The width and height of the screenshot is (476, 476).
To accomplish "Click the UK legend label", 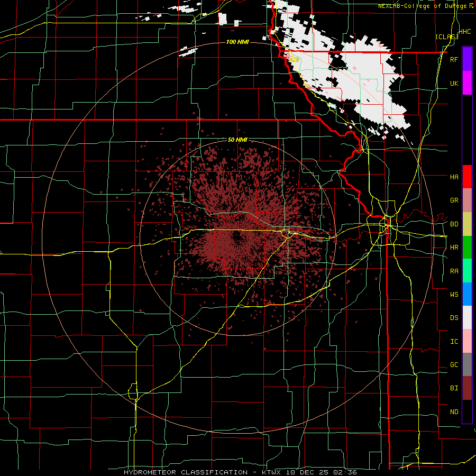I will pyautogui.click(x=454, y=83).
